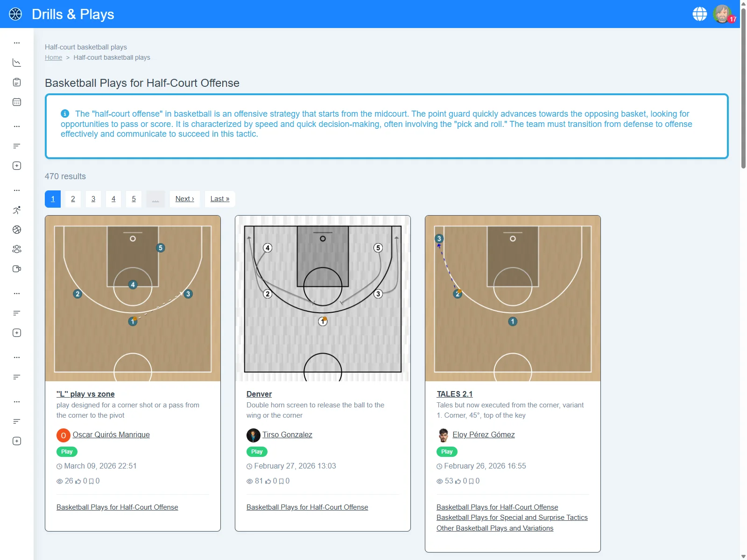Screen dimensions: 747x560
Task: Like the "L" play vs zone card
Action: click(78, 481)
